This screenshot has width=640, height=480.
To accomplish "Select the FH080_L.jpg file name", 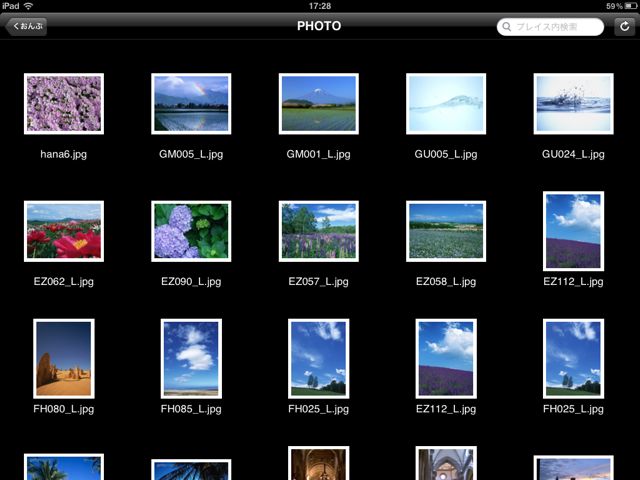I will point(64,409).
